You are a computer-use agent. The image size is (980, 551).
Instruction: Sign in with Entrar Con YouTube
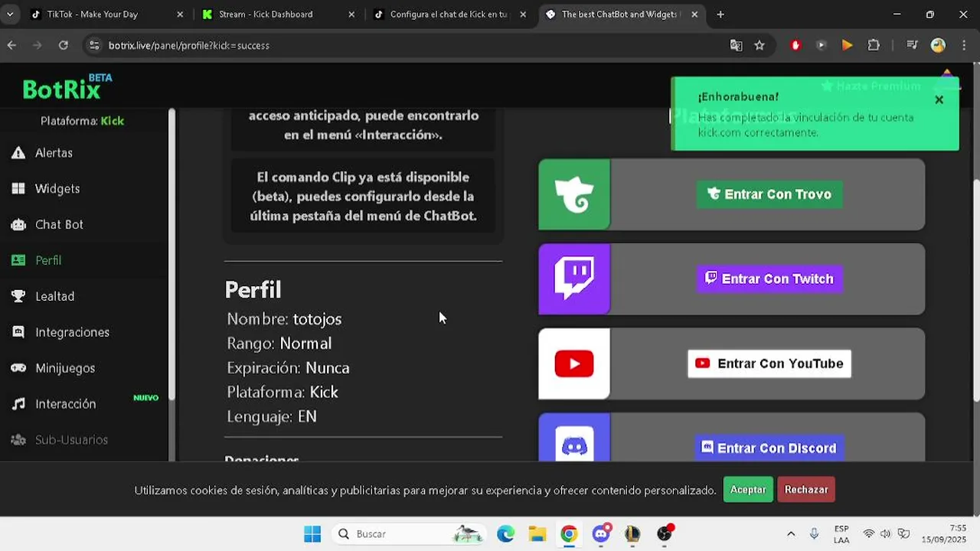pos(769,364)
